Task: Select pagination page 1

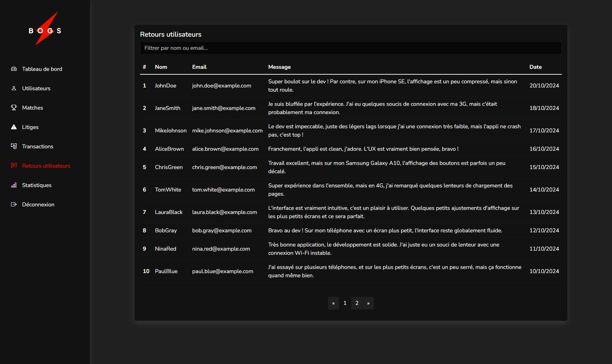Action: pos(345,303)
